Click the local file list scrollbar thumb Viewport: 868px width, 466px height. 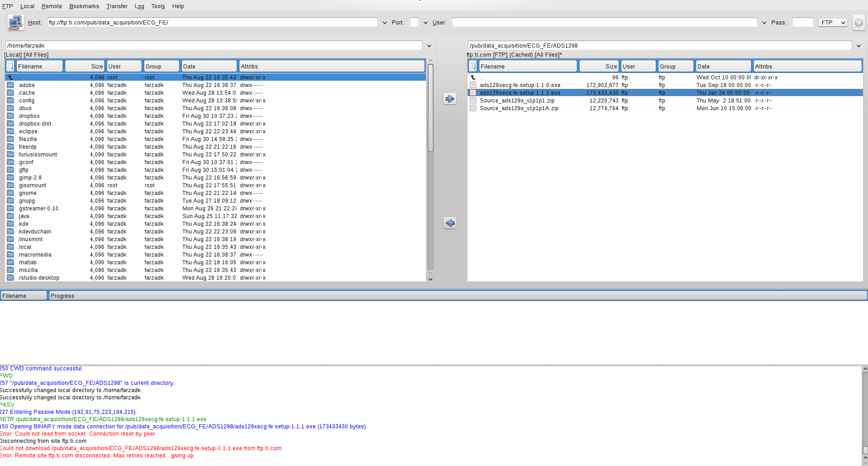(430, 108)
